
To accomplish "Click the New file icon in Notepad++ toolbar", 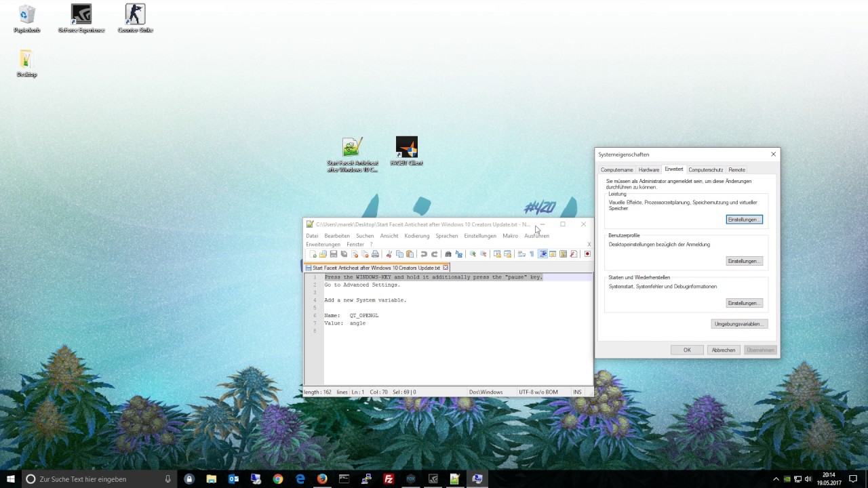I will (x=313, y=254).
